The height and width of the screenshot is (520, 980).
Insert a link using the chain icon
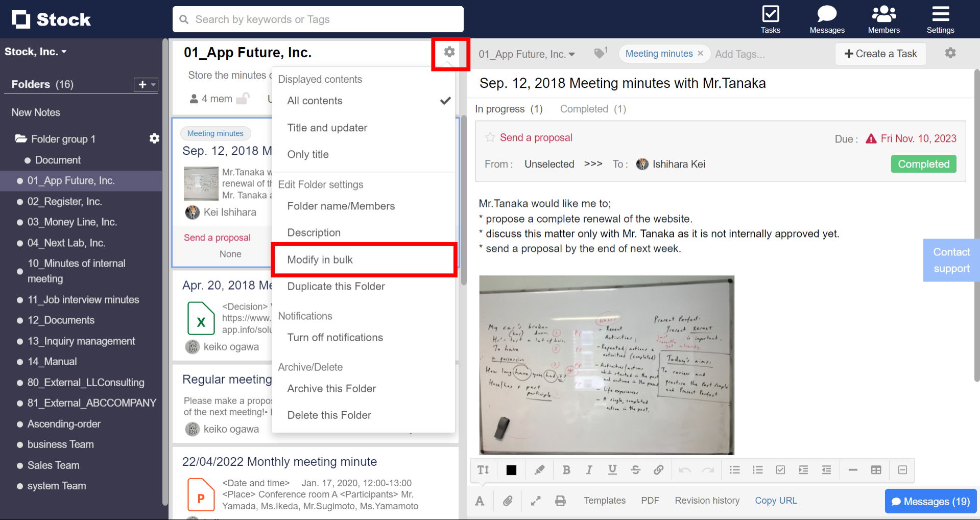tap(658, 470)
